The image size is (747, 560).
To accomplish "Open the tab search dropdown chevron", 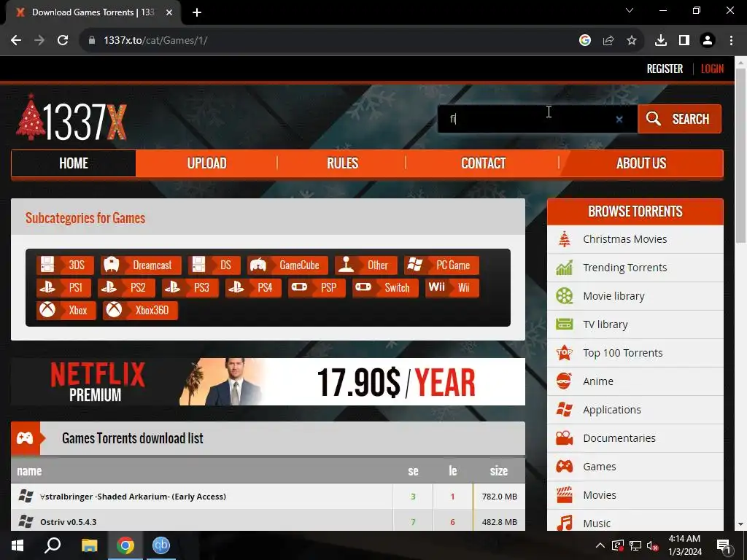I will (x=630, y=10).
